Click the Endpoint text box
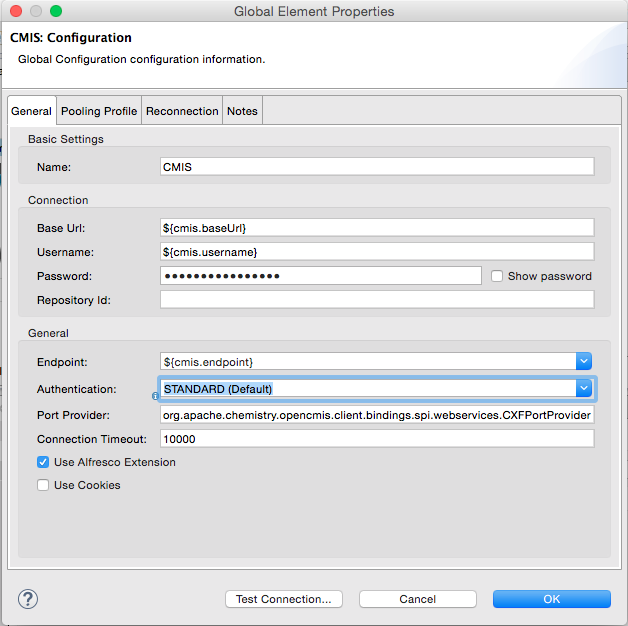 368,362
